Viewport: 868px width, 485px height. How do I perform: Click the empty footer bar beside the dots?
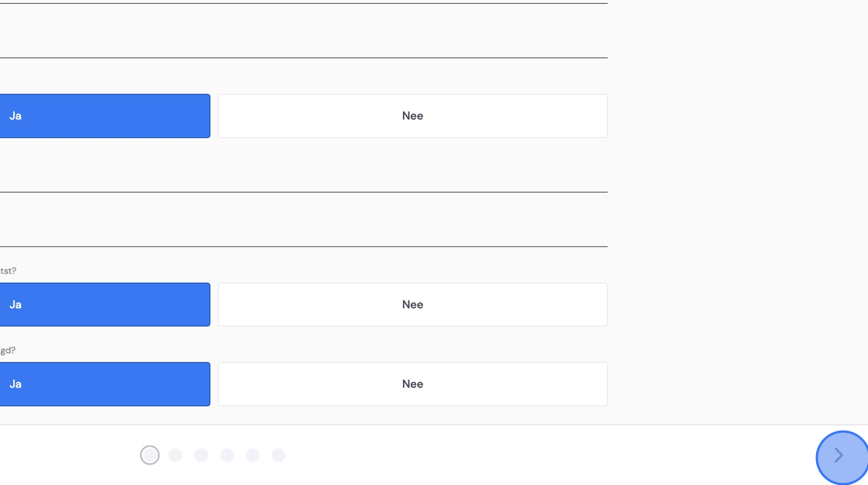548,455
